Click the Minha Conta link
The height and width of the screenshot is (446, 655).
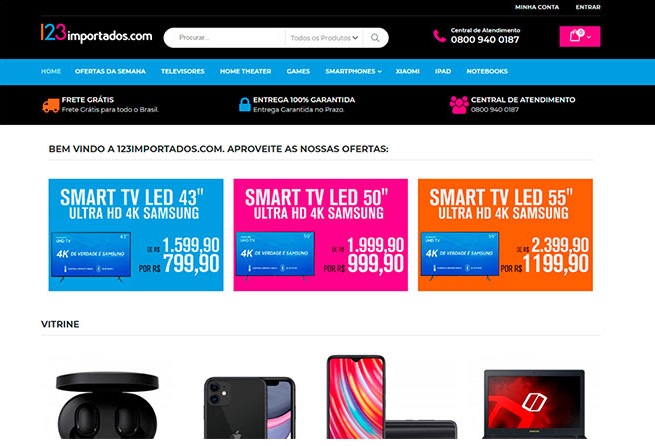tap(537, 7)
